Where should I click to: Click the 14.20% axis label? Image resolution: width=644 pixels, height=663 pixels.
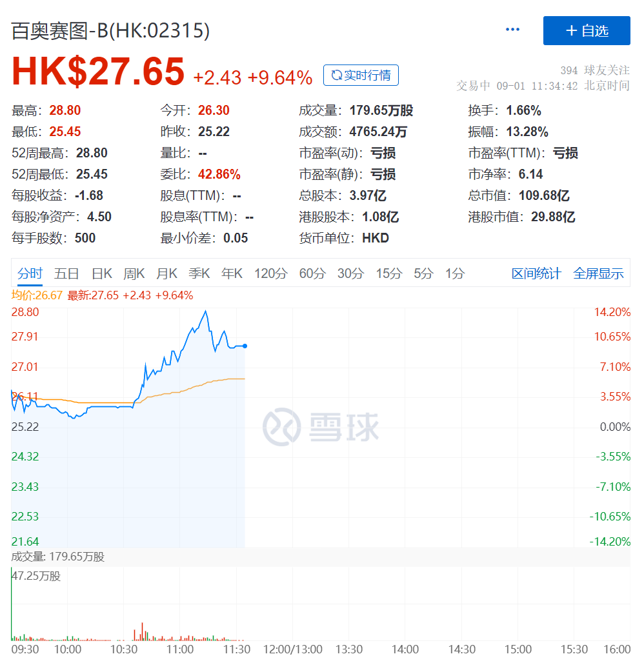pyautogui.click(x=612, y=312)
